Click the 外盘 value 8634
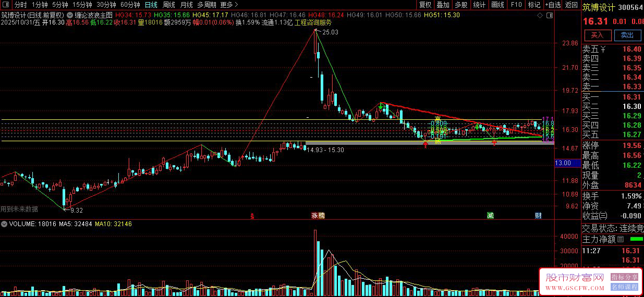The image size is (644, 297). pos(633,185)
